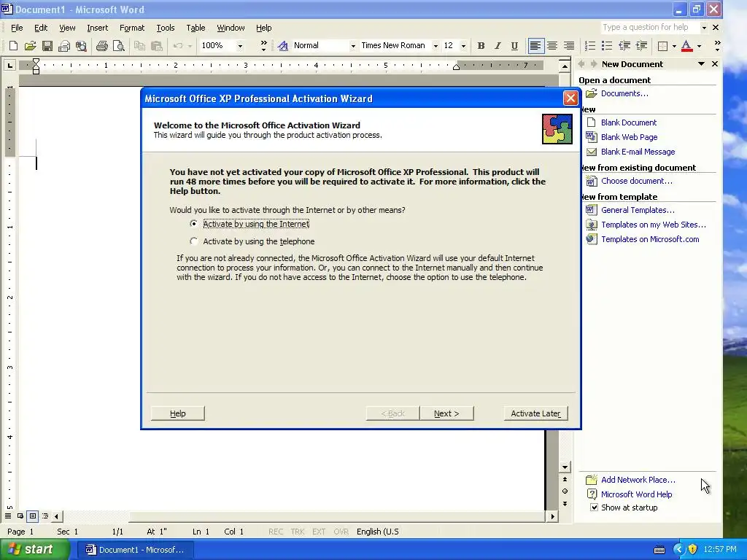Image resolution: width=747 pixels, height=560 pixels.
Task: Open the Edit menu
Action: (x=41, y=28)
